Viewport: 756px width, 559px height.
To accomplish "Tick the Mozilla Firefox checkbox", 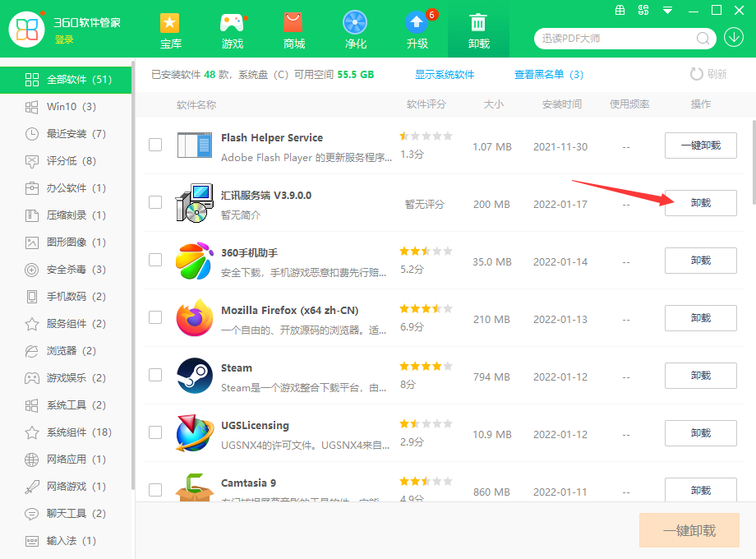I will (x=155, y=316).
